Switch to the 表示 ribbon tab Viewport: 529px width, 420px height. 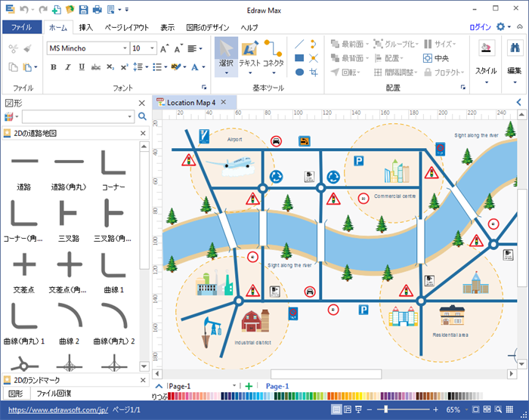[x=167, y=28]
